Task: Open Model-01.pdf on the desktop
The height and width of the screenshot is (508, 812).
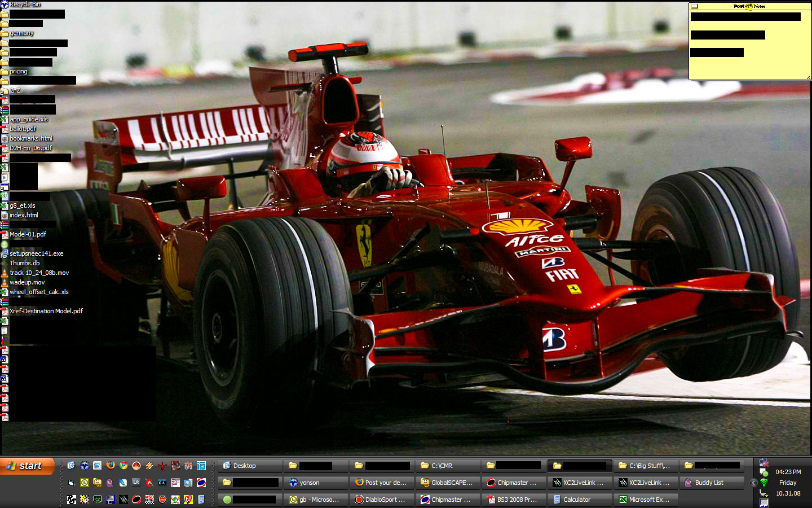Action: tap(24, 235)
